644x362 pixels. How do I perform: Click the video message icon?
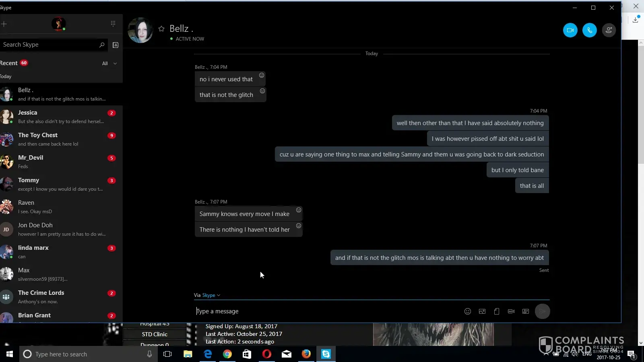[x=511, y=311]
